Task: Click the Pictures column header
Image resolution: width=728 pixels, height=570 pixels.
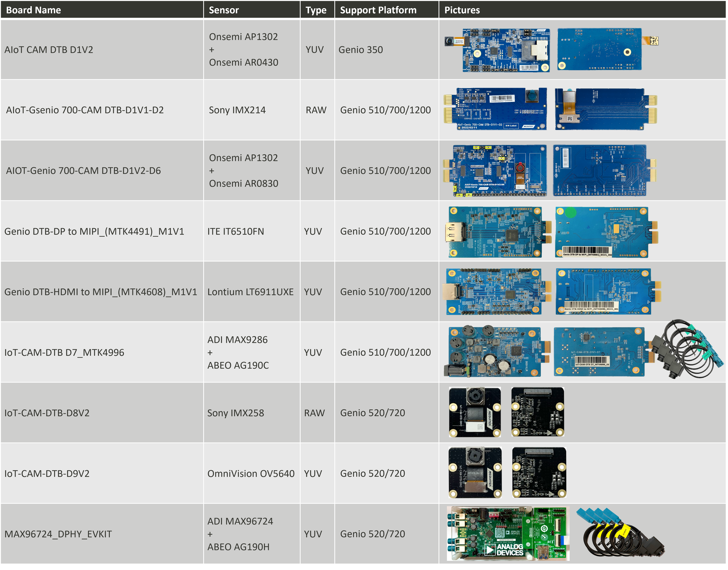Action: 462,10
